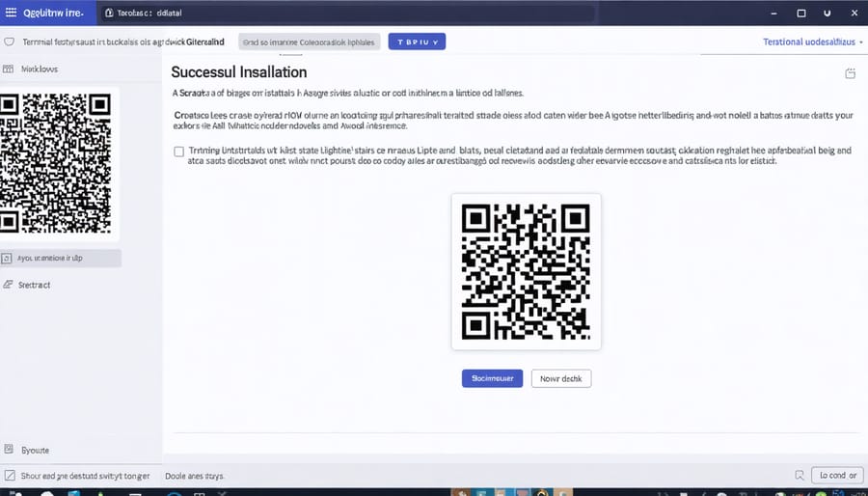
Task: Click the 'Lo cond or' button
Action: pyautogui.click(x=837, y=475)
